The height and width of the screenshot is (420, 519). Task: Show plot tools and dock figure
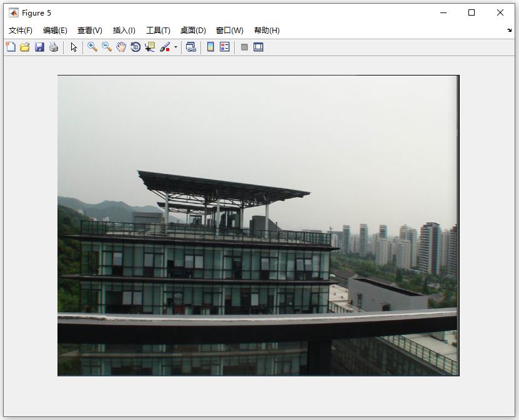point(259,47)
